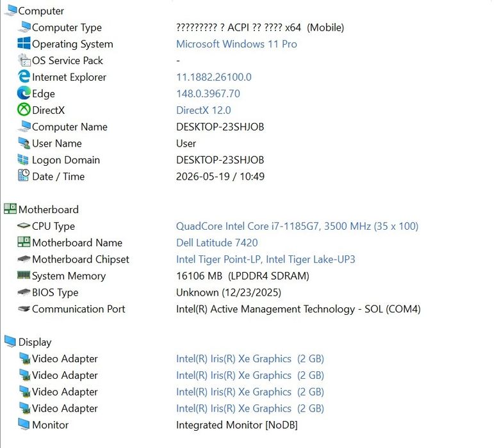Open the first Intel Iris Xe Graphics link
The height and width of the screenshot is (448, 499).
250,358
